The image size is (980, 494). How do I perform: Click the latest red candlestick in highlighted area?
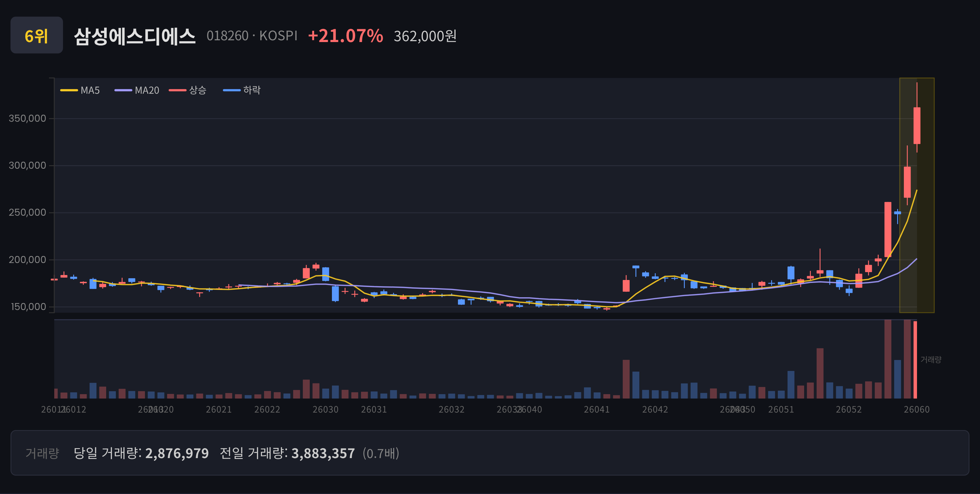click(917, 126)
